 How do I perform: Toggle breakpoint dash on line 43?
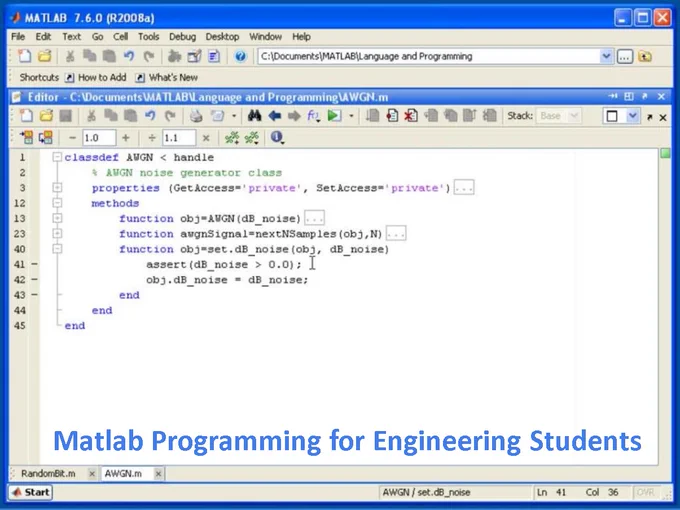34,294
